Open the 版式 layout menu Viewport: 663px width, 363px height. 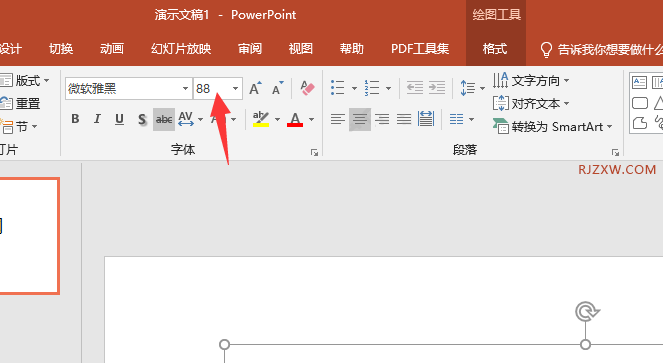[25, 80]
